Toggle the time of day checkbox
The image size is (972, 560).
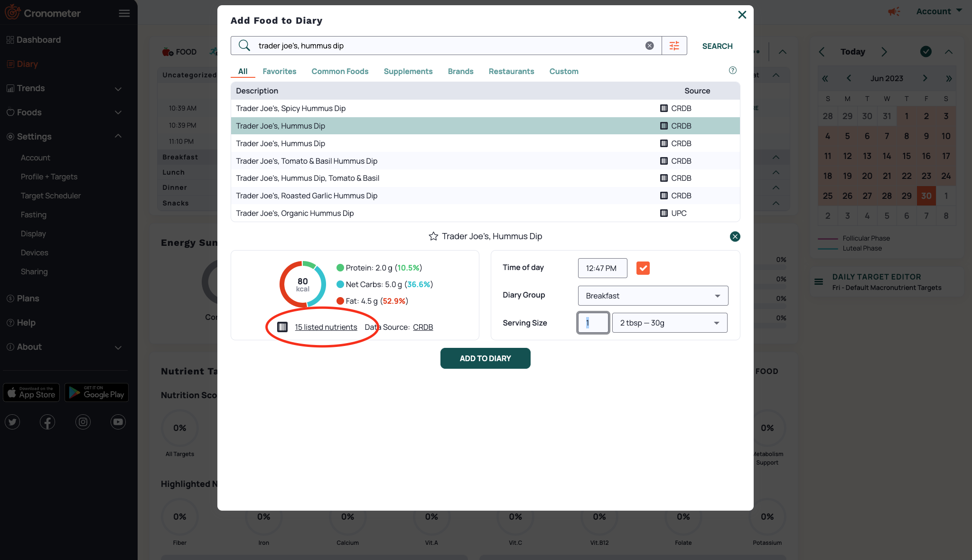(x=643, y=268)
